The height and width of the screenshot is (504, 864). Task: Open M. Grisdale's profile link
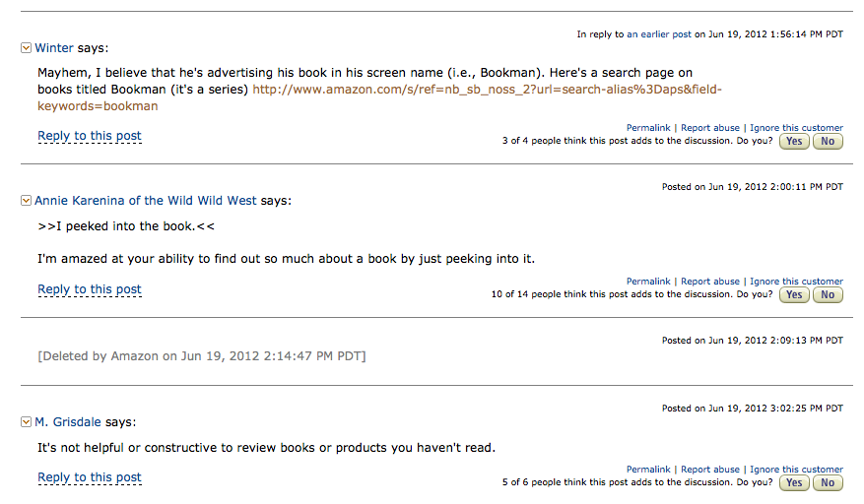[x=68, y=422]
